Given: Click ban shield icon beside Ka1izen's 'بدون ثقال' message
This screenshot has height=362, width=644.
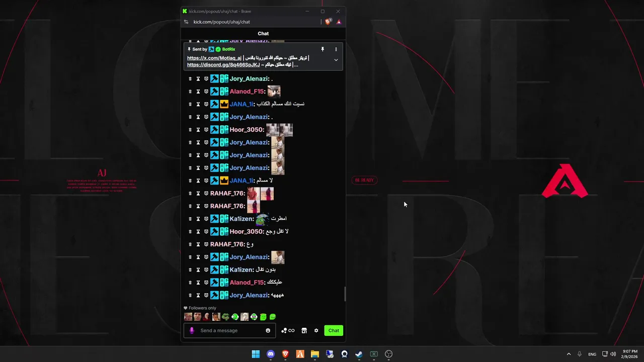Looking at the screenshot, I should [x=206, y=270].
